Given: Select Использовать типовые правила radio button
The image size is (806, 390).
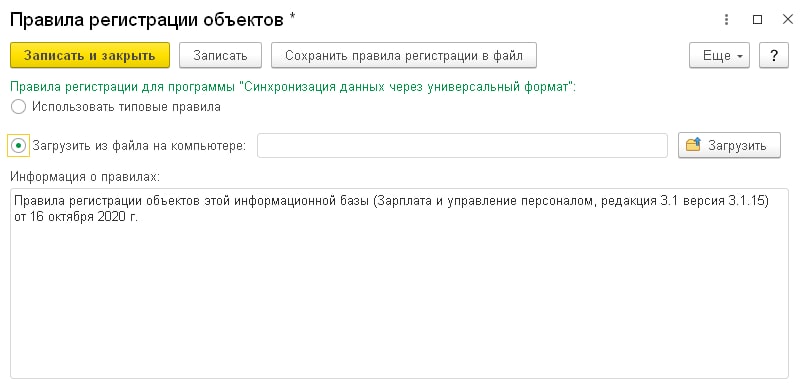Looking at the screenshot, I should point(19,107).
